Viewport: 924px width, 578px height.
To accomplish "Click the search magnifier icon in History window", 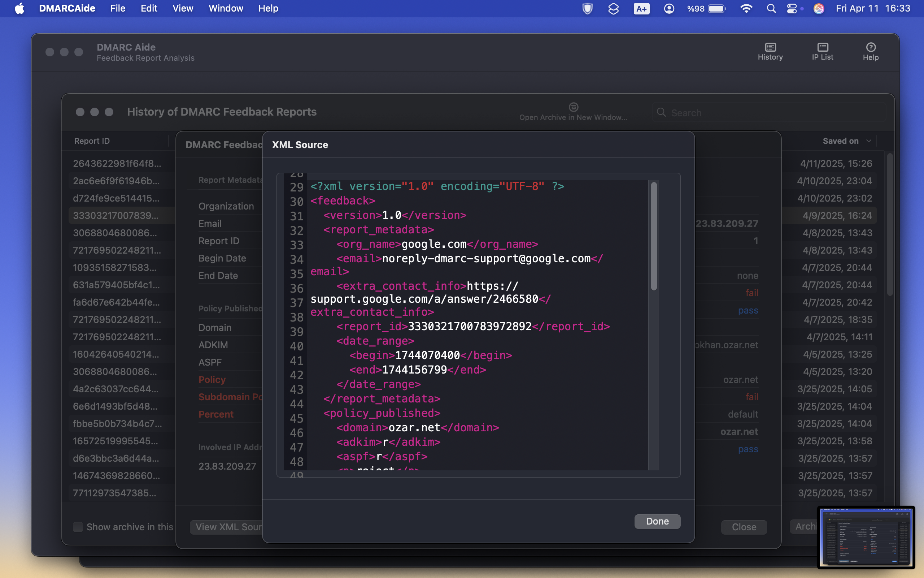I will pos(661,112).
